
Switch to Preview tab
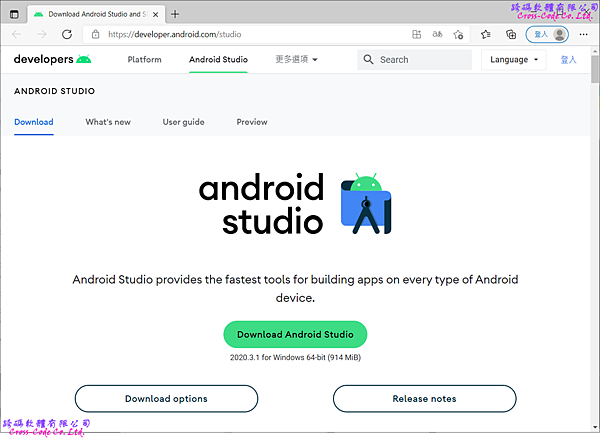252,122
